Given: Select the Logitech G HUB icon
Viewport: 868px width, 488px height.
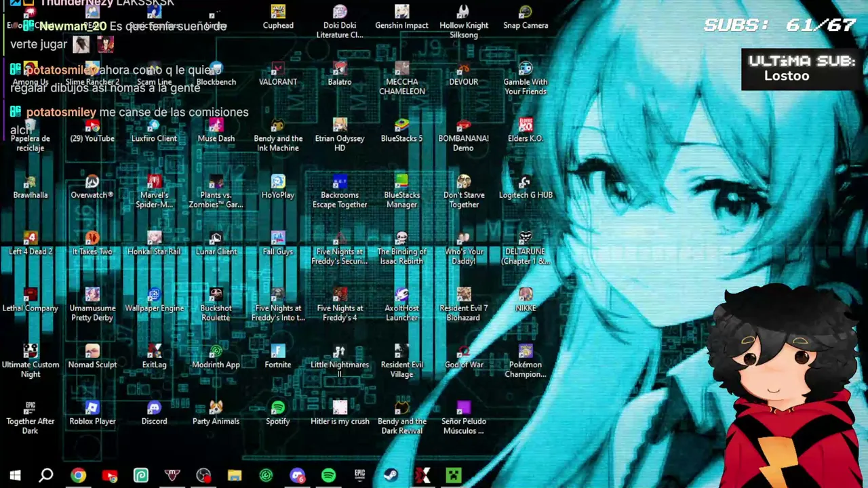Looking at the screenshot, I should [x=526, y=187].
